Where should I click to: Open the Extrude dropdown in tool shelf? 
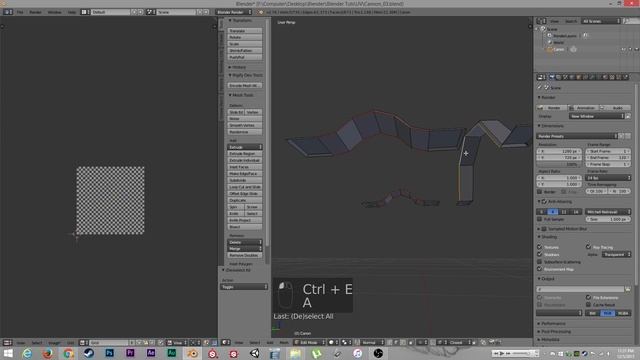244,147
